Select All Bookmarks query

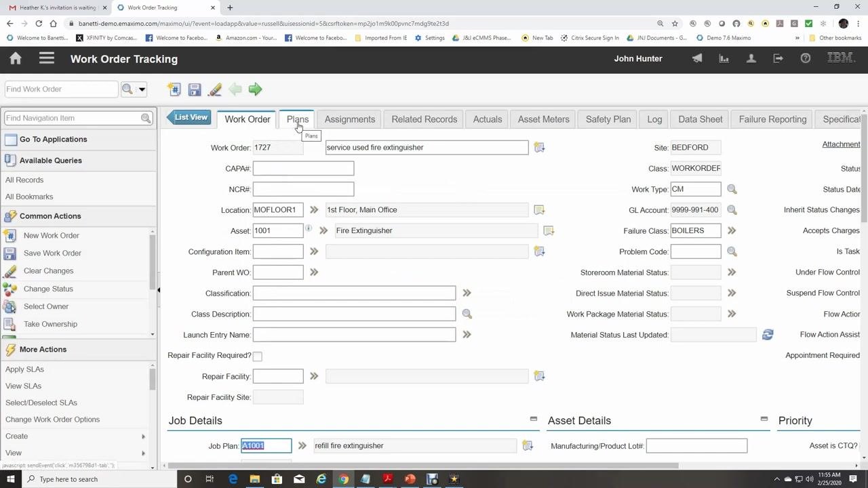click(x=29, y=197)
